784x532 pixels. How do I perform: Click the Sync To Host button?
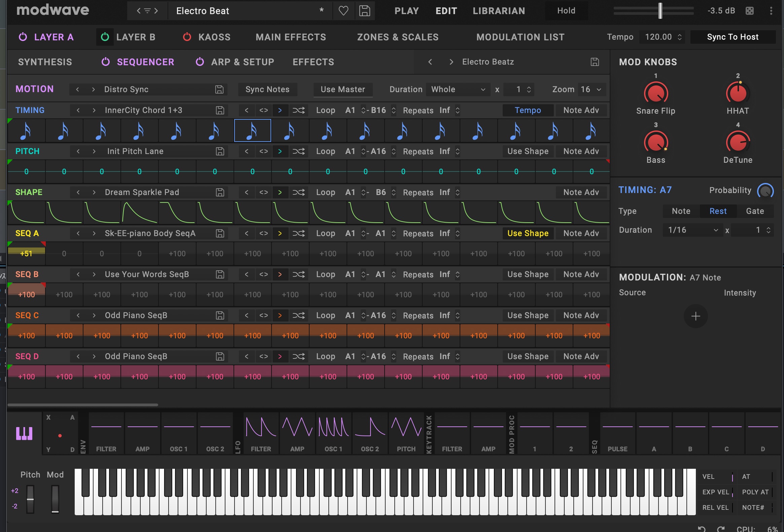point(733,37)
